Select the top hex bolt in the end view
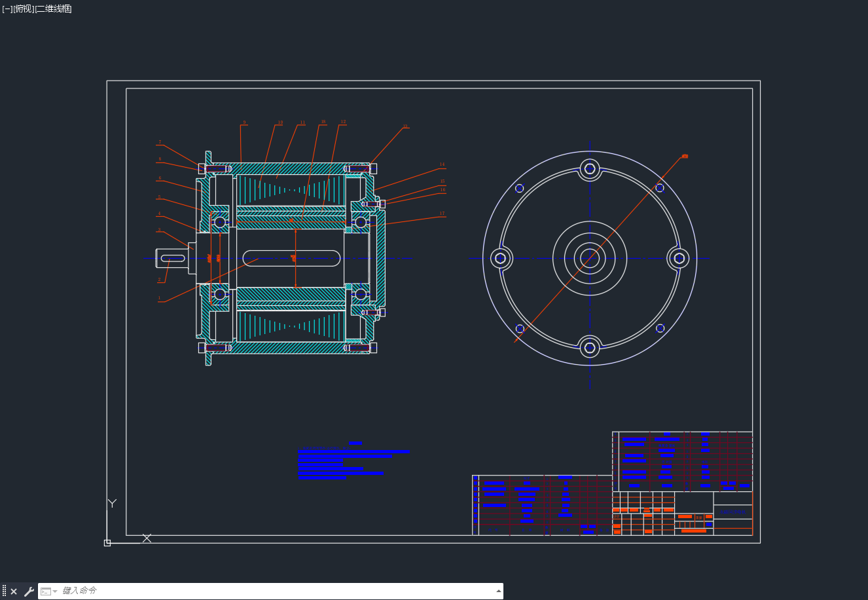Viewport: 868px width, 600px height. tap(590, 169)
